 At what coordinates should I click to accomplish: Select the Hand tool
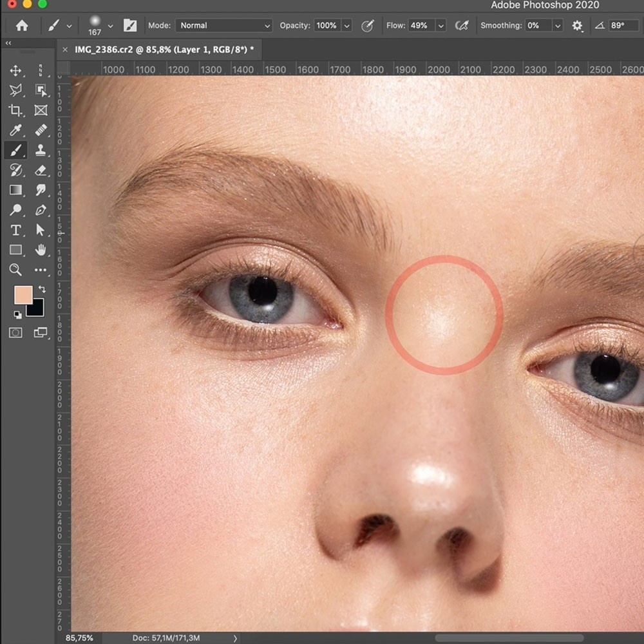click(x=41, y=250)
